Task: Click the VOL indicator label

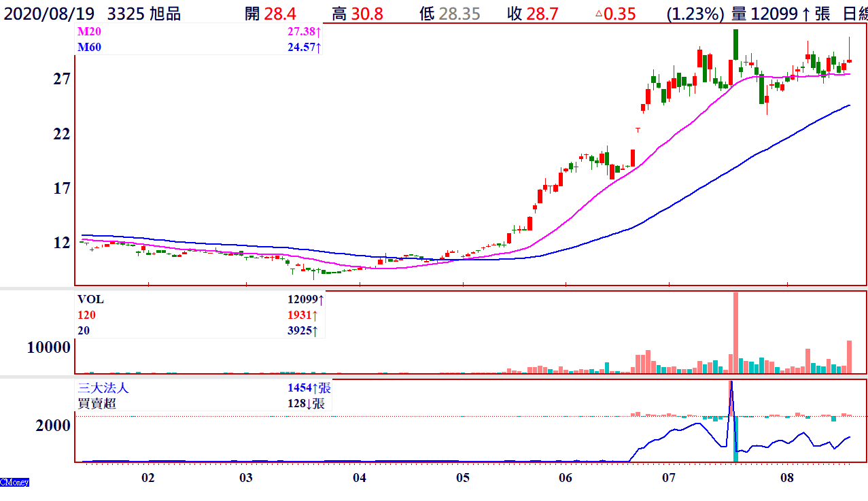Action: [x=90, y=299]
